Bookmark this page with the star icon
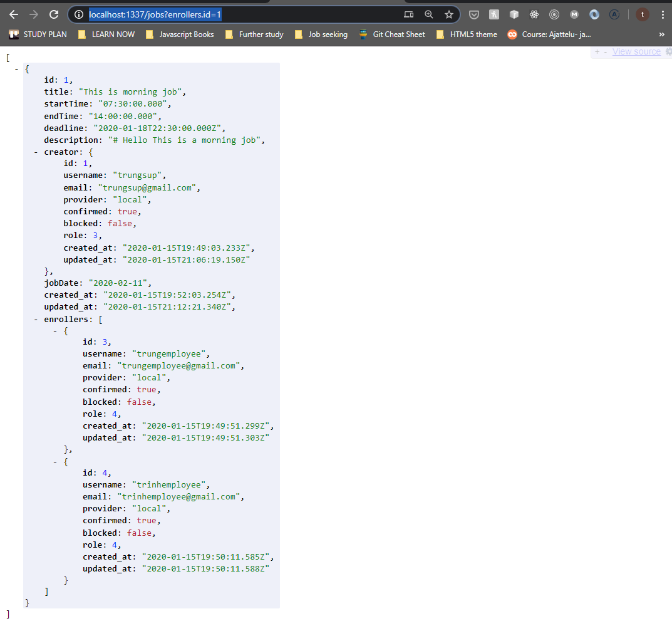672x626 pixels. click(x=448, y=14)
